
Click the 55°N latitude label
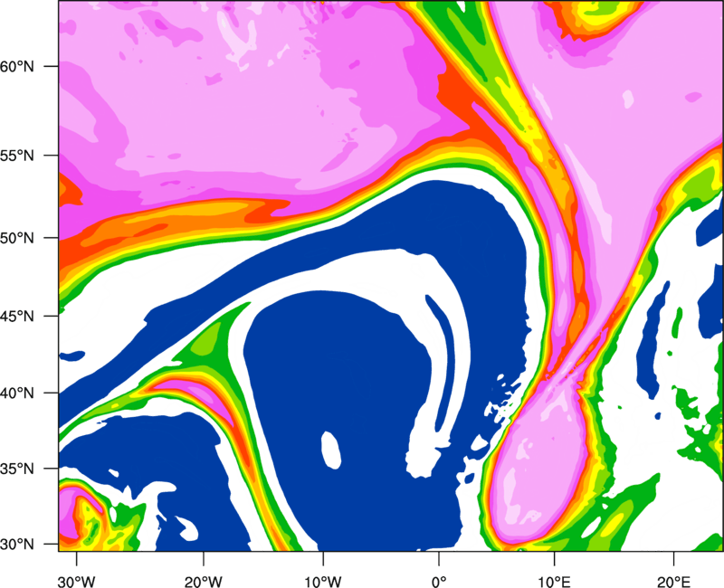tap(17, 156)
